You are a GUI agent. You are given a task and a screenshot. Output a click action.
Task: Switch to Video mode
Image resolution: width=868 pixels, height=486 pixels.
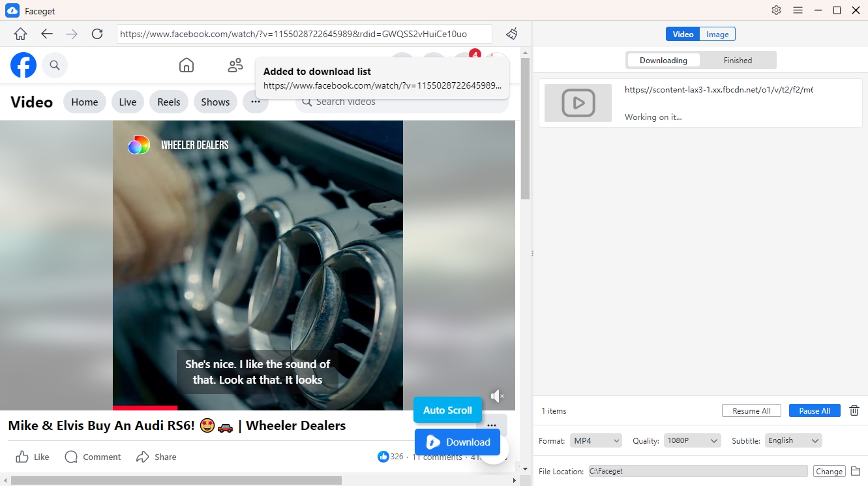tap(683, 35)
